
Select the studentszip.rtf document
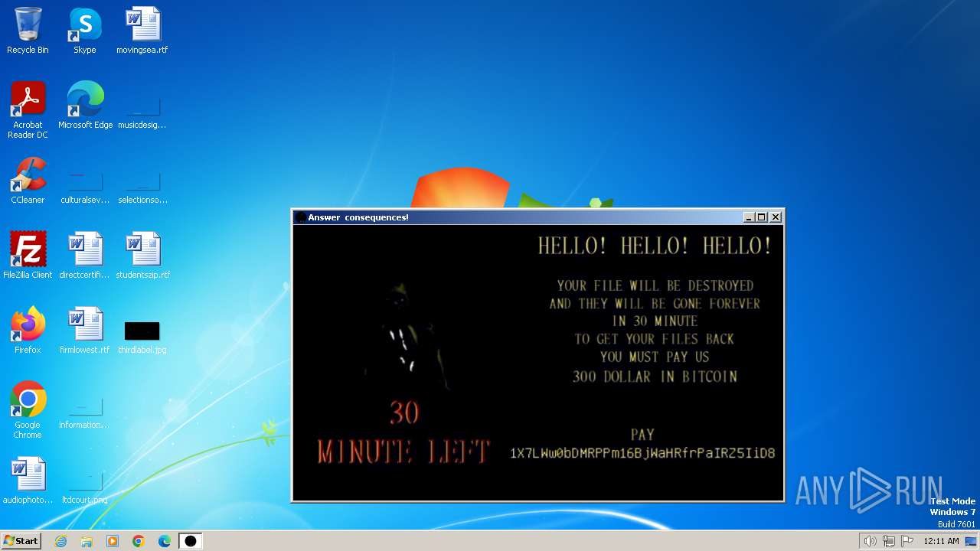pyautogui.click(x=142, y=255)
